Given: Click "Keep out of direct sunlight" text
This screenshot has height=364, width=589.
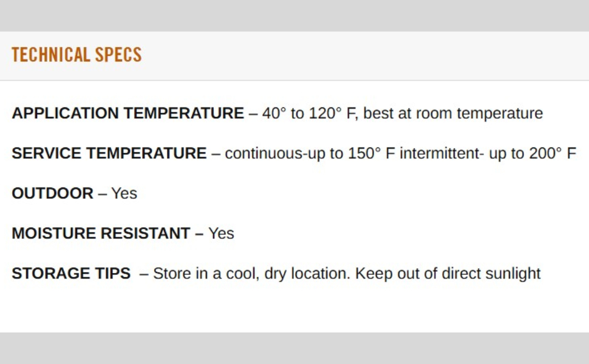Looking at the screenshot, I should (448, 274).
